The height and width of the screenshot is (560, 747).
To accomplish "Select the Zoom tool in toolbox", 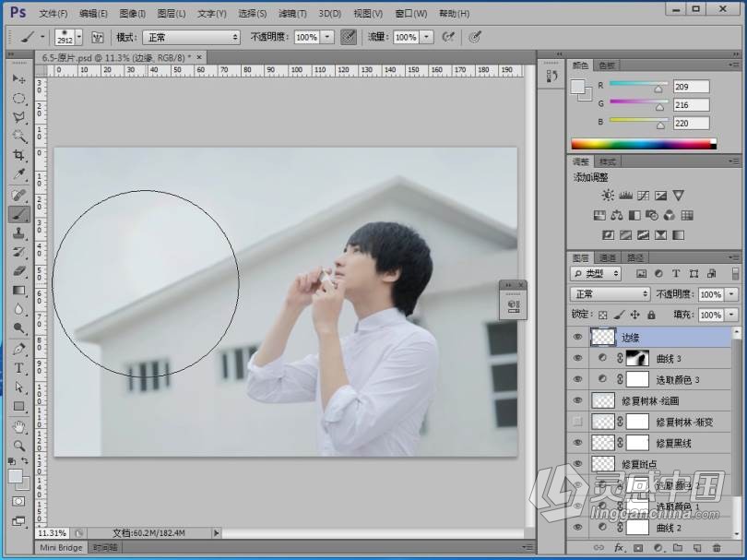I will 19,446.
